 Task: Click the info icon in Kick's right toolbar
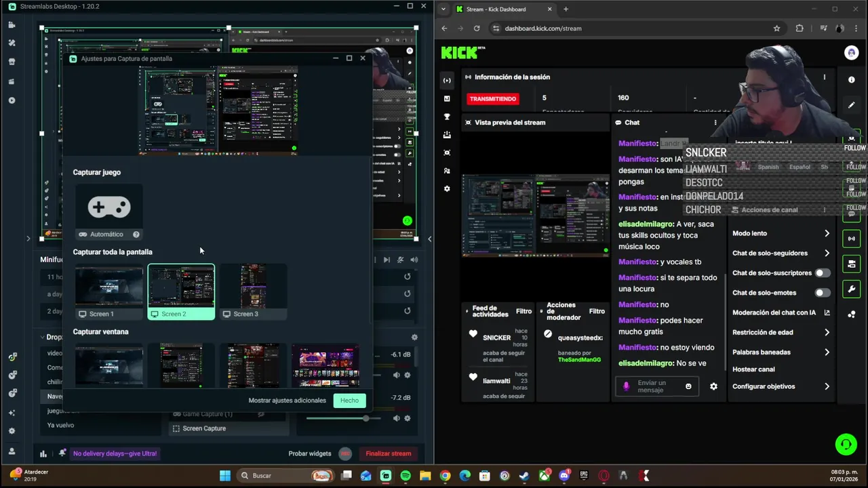point(852,80)
